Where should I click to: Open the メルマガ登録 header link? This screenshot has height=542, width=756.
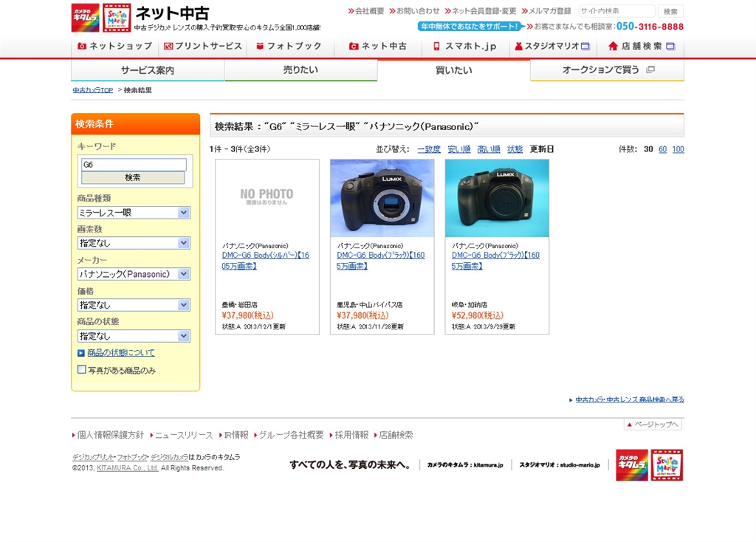(x=546, y=11)
